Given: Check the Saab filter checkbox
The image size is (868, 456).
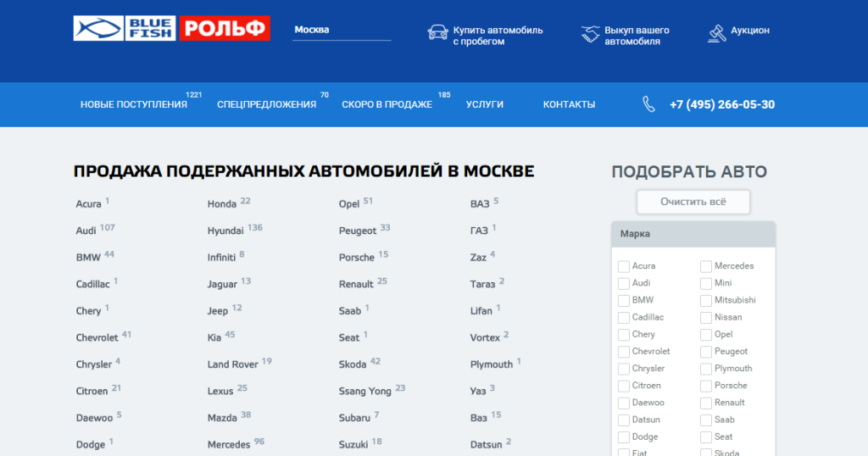Looking at the screenshot, I should click(x=706, y=420).
